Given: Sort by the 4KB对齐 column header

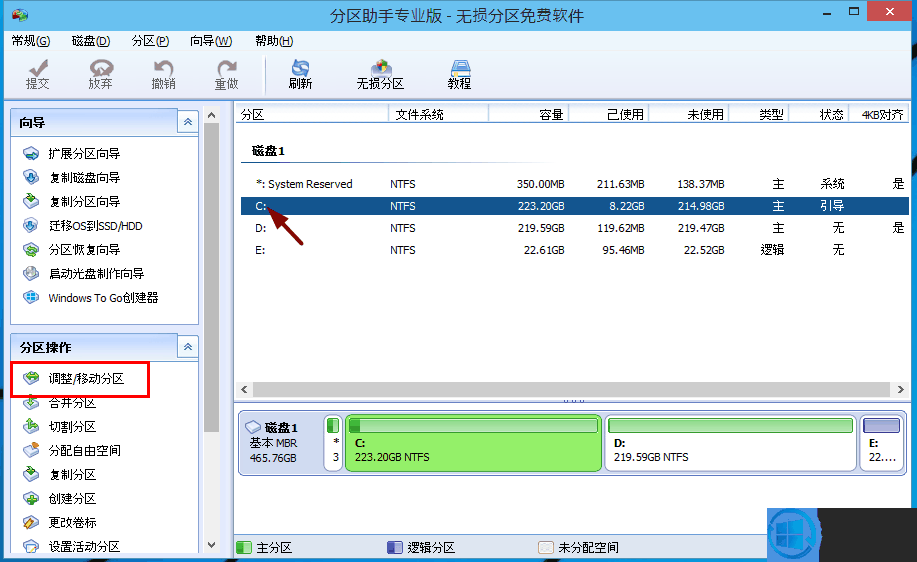Looking at the screenshot, I should pos(879,115).
